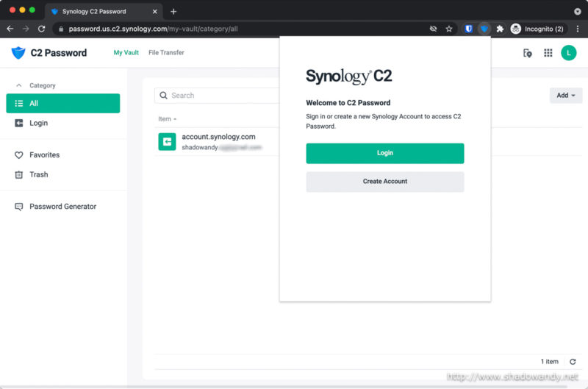Click Create Account button in popup
The height and width of the screenshot is (389, 588).
click(384, 182)
